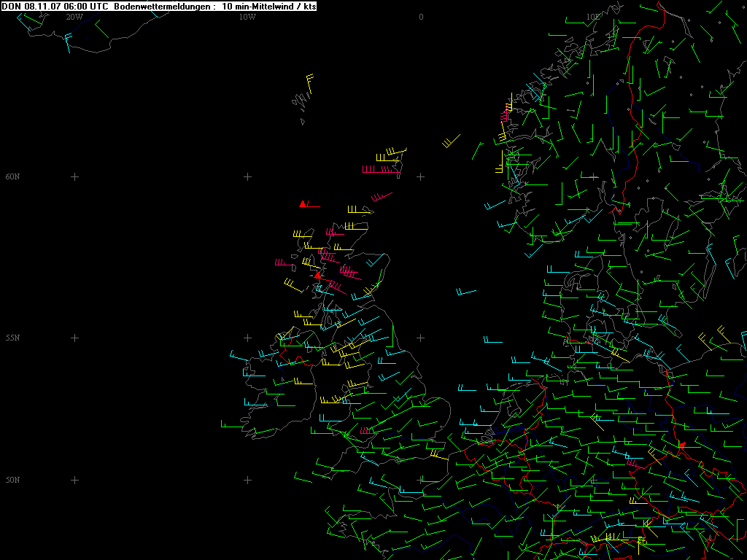This screenshot has height=560, width=747.
Task: Select the grid cross at 60N 10W
Action: point(247,177)
